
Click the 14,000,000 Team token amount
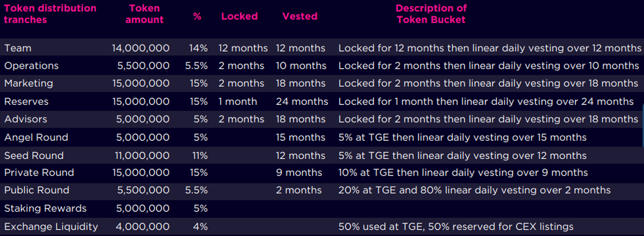click(141, 48)
